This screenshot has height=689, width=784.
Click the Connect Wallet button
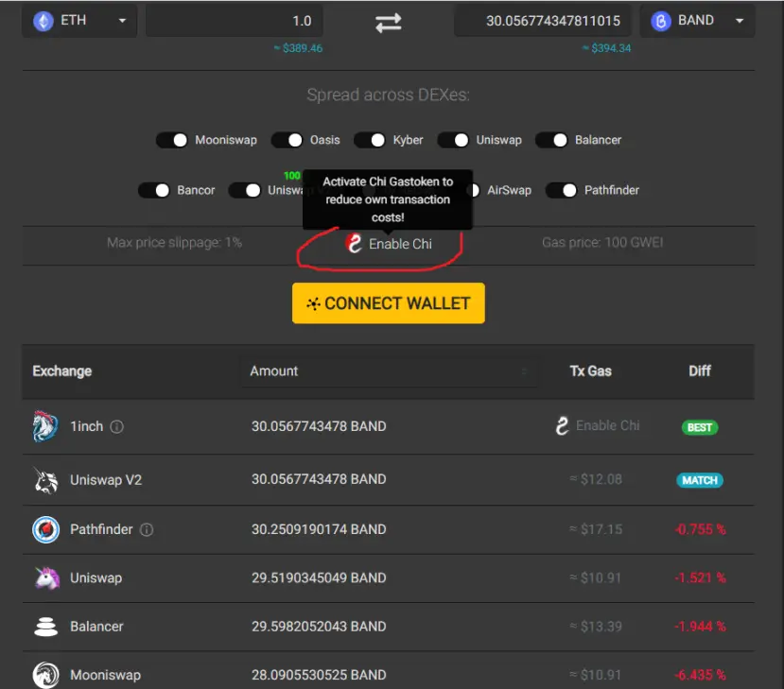pyautogui.click(x=389, y=303)
